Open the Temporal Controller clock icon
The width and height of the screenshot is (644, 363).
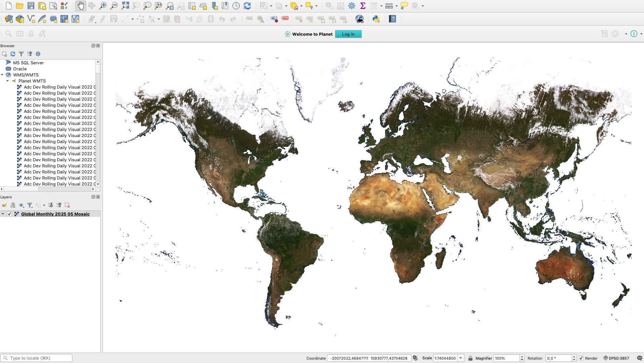point(236,6)
